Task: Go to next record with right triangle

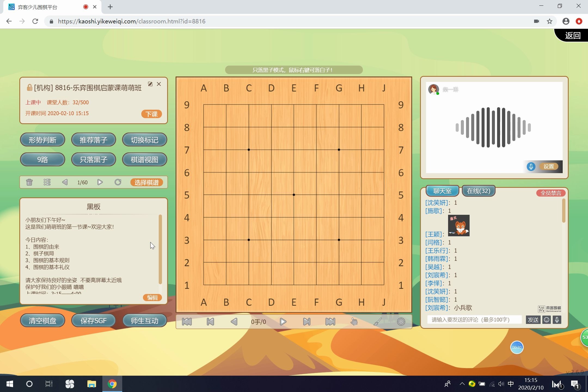Action: click(x=100, y=182)
